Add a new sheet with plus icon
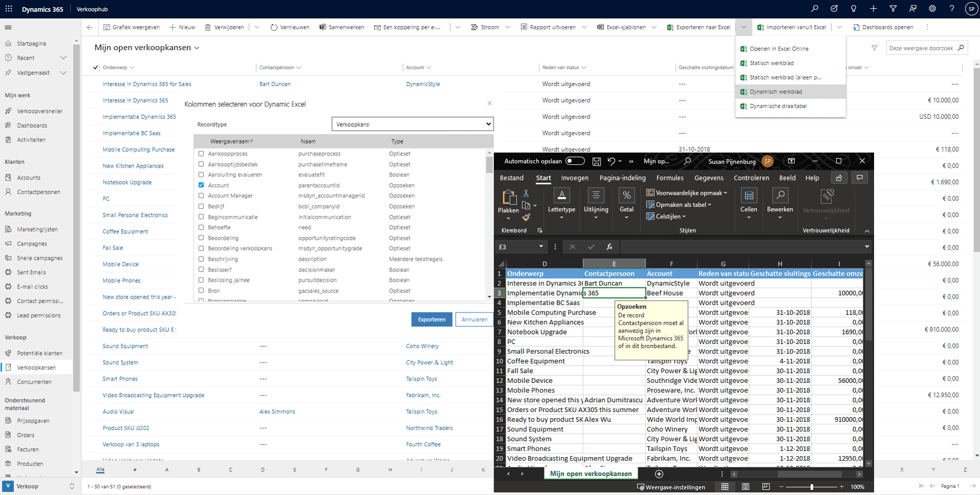Image resolution: width=980 pixels, height=495 pixels. tap(659, 474)
